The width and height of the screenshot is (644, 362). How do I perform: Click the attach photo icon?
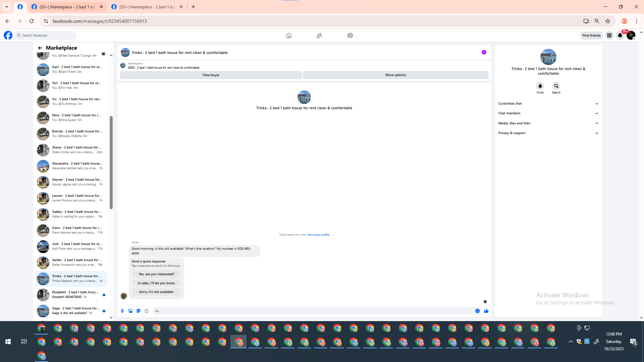130,311
